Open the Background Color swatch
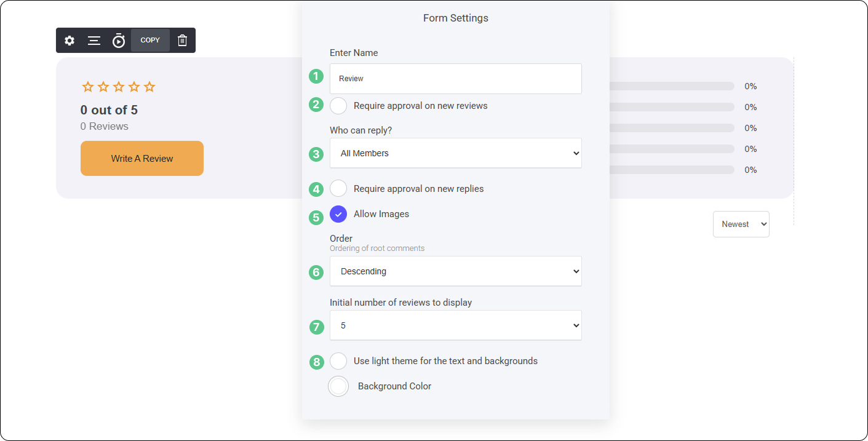Image resolution: width=868 pixels, height=441 pixels. pyautogui.click(x=338, y=386)
